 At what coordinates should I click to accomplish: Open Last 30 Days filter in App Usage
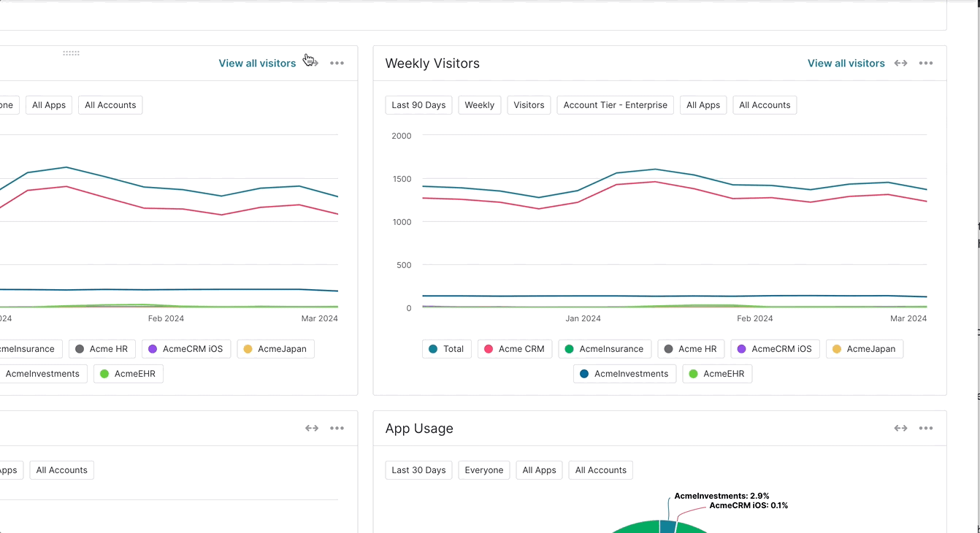click(x=418, y=470)
